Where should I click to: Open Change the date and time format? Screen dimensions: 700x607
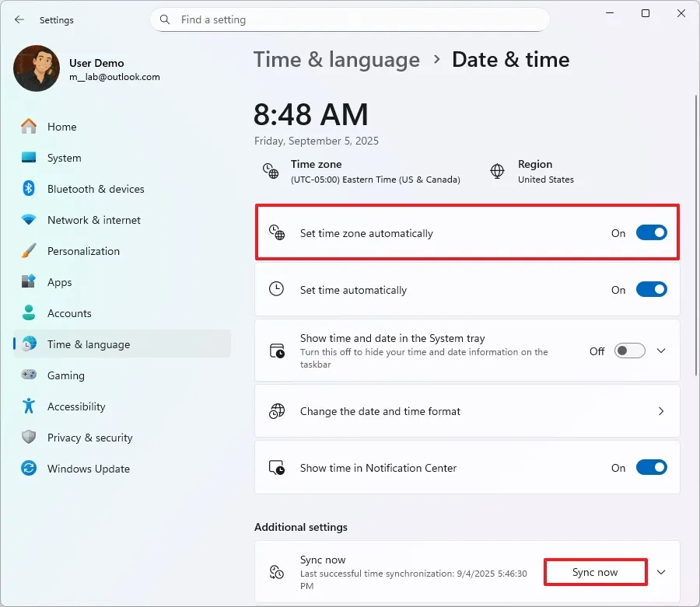467,411
